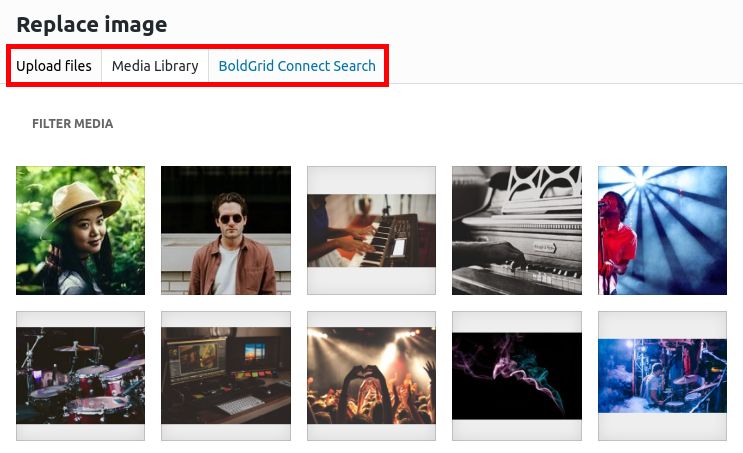
Task: Pick the hands on keyboard synthesizer image
Action: pyautogui.click(x=371, y=230)
